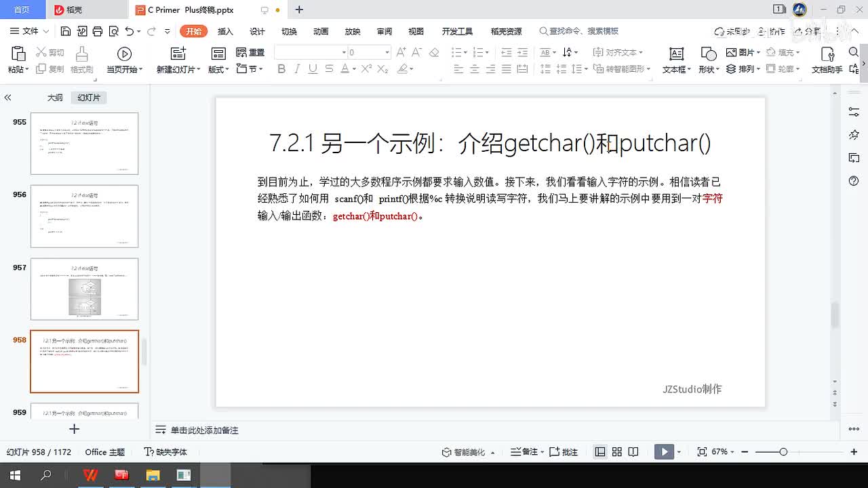Click the Print icon in quick toolbar

(x=98, y=31)
